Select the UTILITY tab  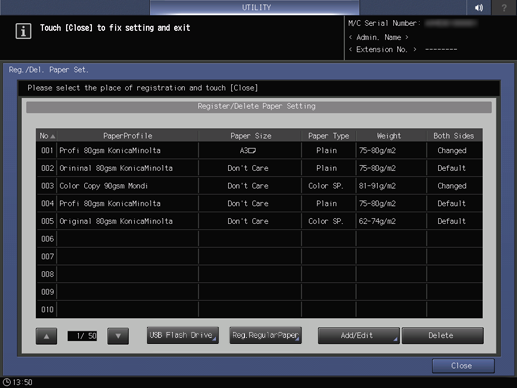[255, 7]
